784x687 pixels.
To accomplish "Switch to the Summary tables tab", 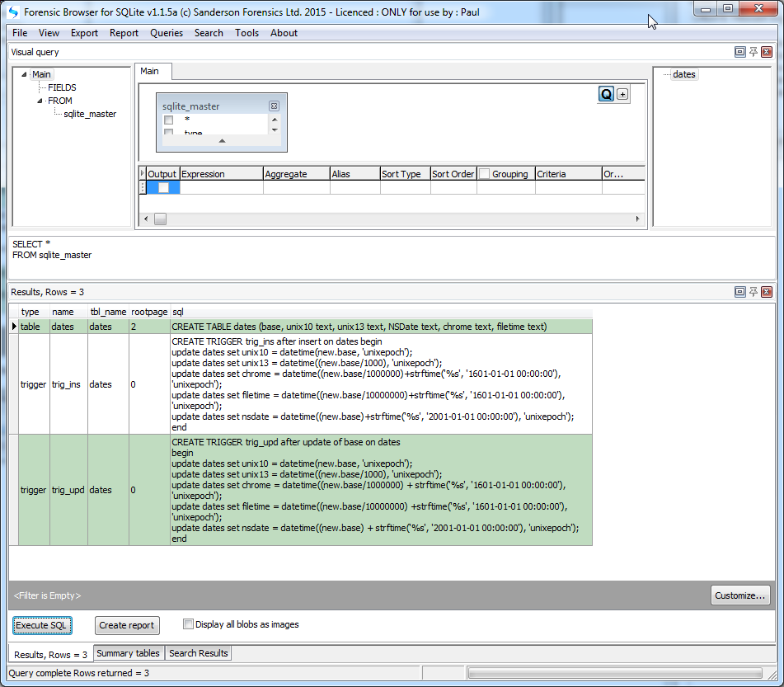I will (129, 652).
